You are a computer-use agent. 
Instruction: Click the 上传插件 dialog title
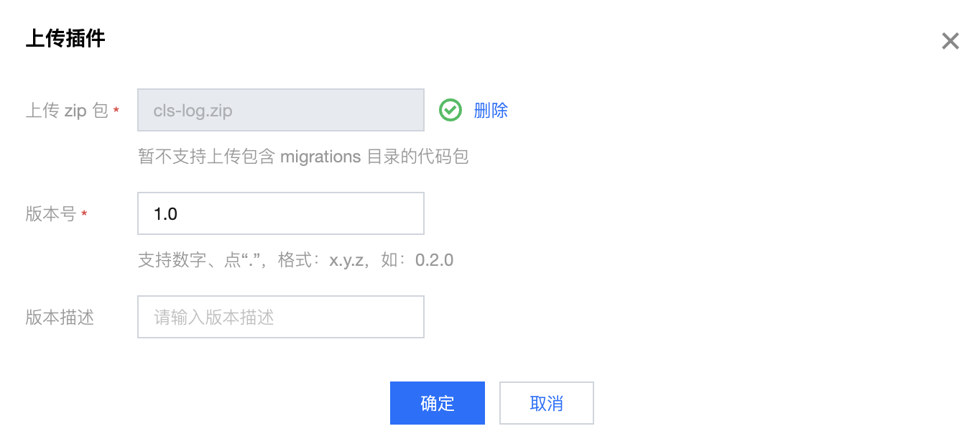point(65,38)
